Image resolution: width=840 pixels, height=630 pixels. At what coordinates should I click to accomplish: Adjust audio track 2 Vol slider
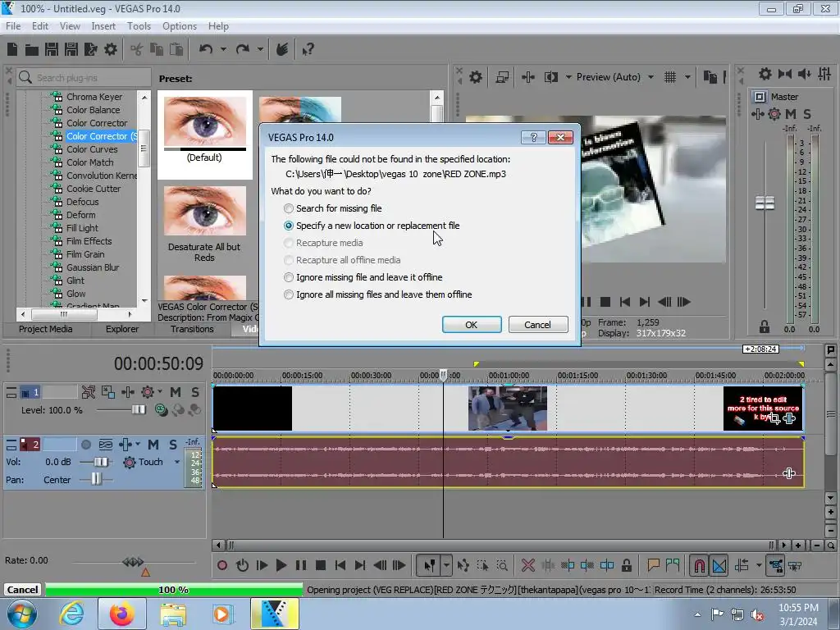tap(101, 462)
